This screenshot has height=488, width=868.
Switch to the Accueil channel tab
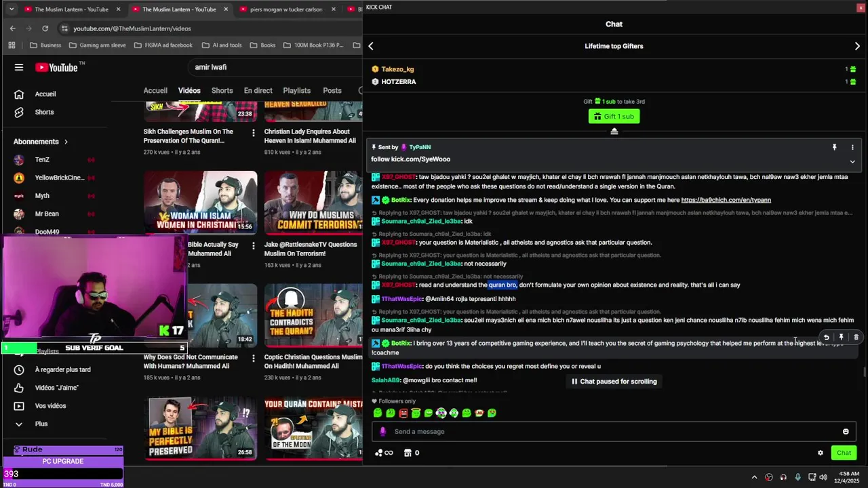(x=155, y=91)
